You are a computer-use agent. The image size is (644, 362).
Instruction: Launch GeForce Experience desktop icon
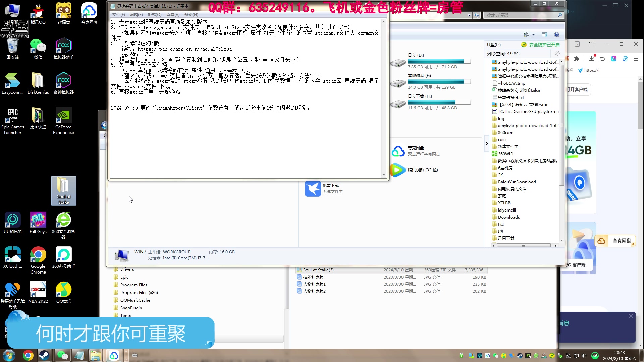click(x=63, y=121)
